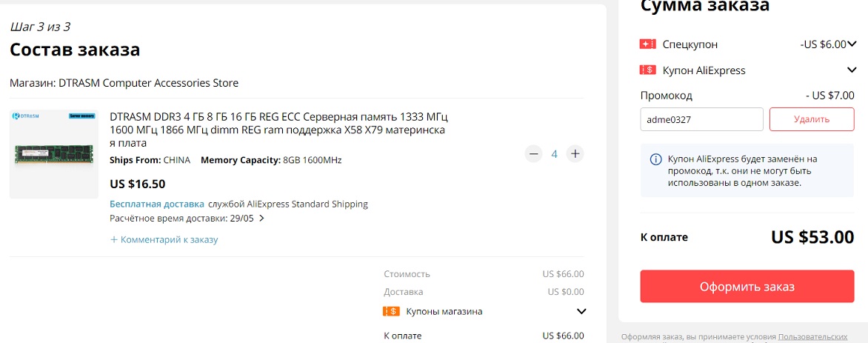Increase item quantity with plus button
Screen dimensions: 868x343
point(575,154)
